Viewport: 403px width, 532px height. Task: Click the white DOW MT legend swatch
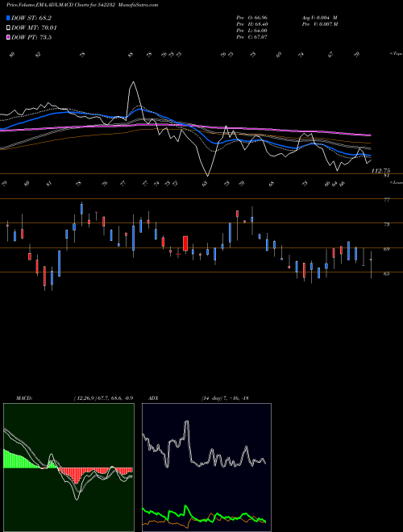point(8,28)
